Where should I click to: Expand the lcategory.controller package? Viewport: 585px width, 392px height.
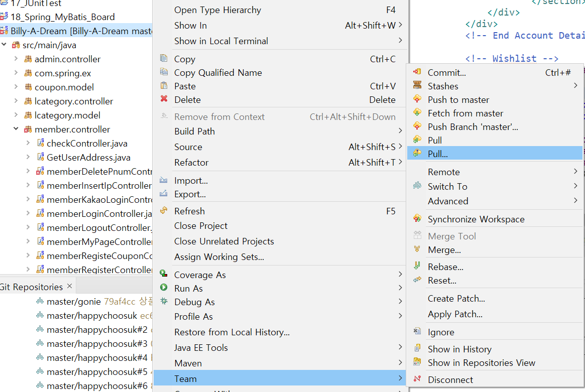tap(16, 101)
